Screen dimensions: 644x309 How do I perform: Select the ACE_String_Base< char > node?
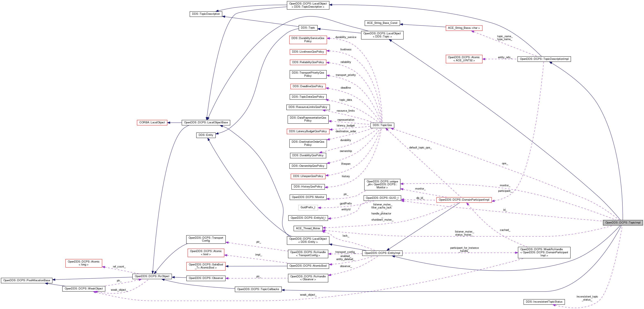coord(464,28)
